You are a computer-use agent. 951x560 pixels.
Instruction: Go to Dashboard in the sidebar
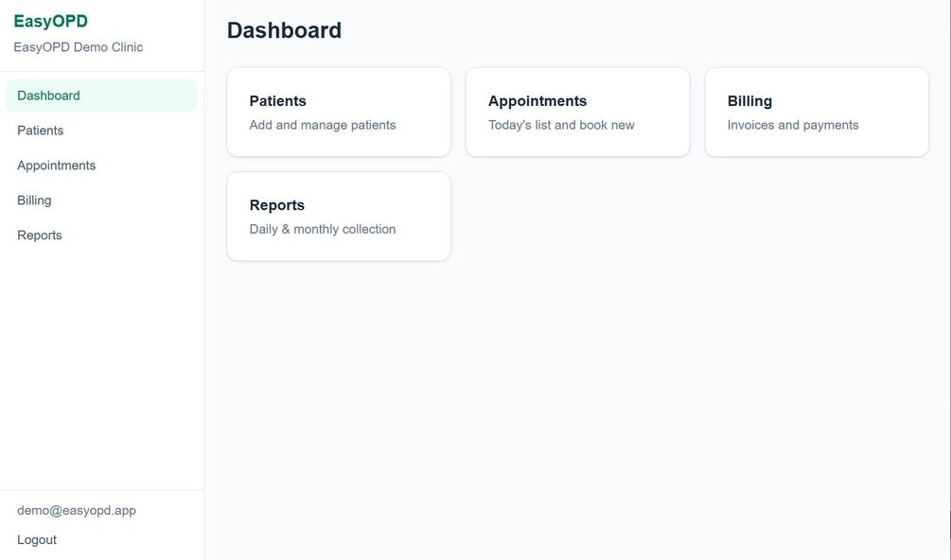coord(48,96)
